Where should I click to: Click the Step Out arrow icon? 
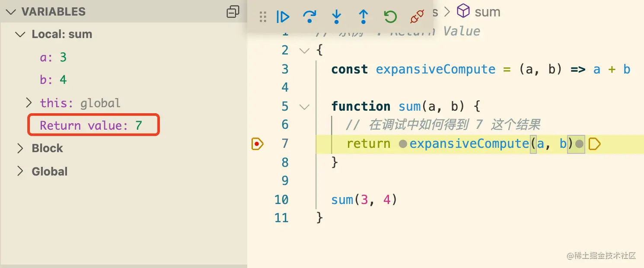coord(363,16)
